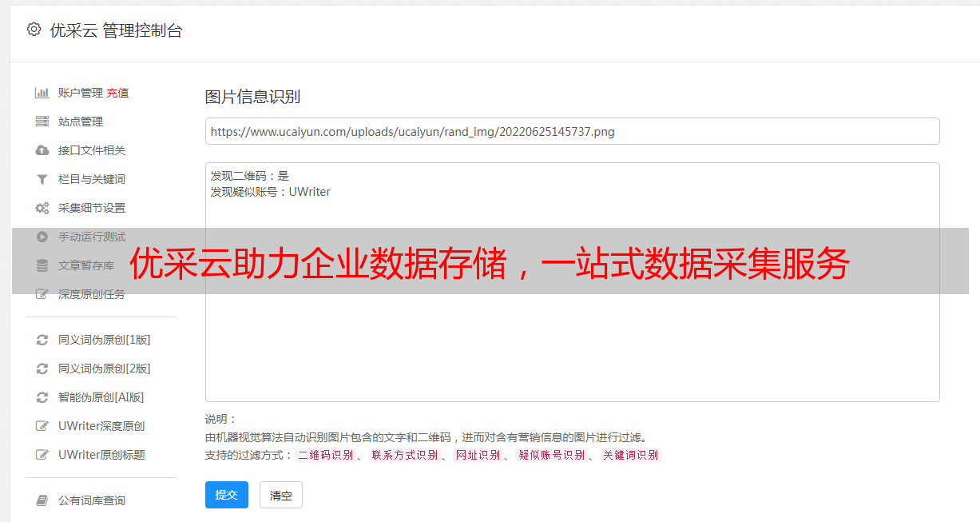
Task: Select 智能伪原创[AI版] in the sidebar
Action: (101, 397)
